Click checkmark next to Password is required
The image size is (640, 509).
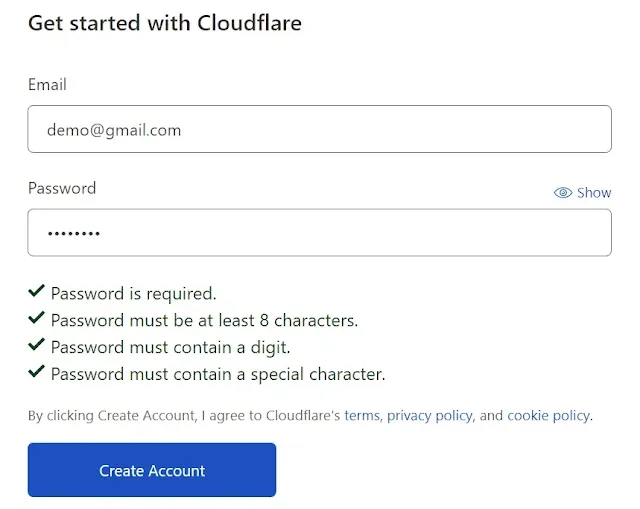tap(36, 291)
